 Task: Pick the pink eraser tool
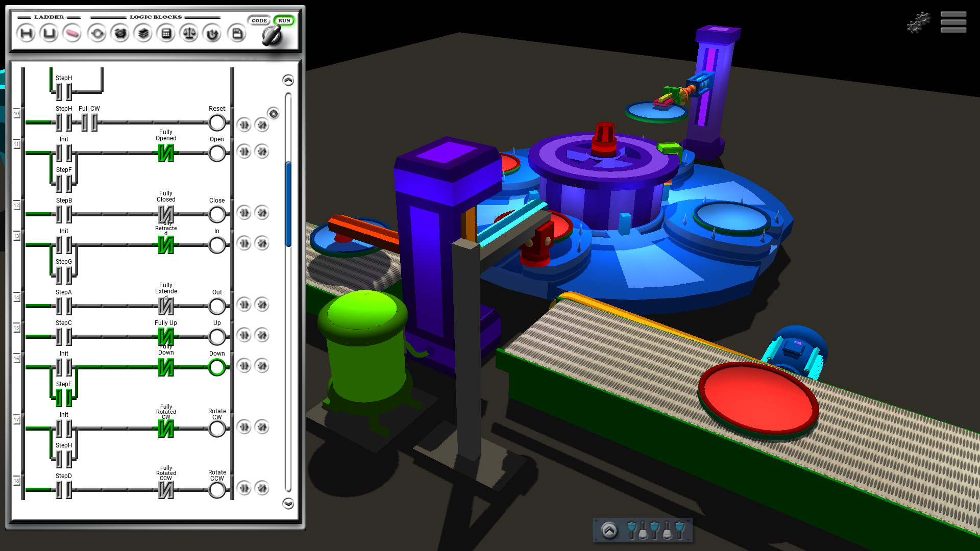tap(73, 33)
